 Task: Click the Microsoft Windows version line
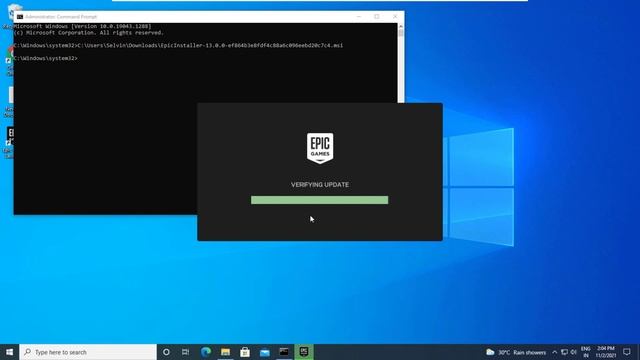click(82, 26)
